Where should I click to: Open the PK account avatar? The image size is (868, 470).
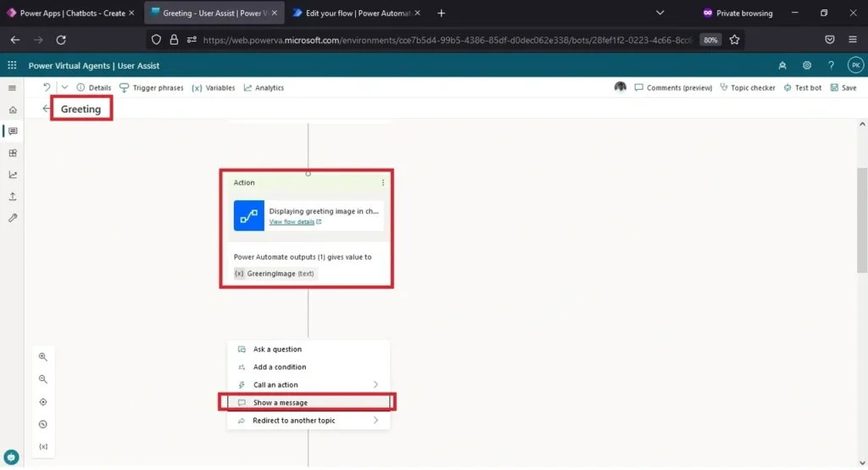[855, 65]
